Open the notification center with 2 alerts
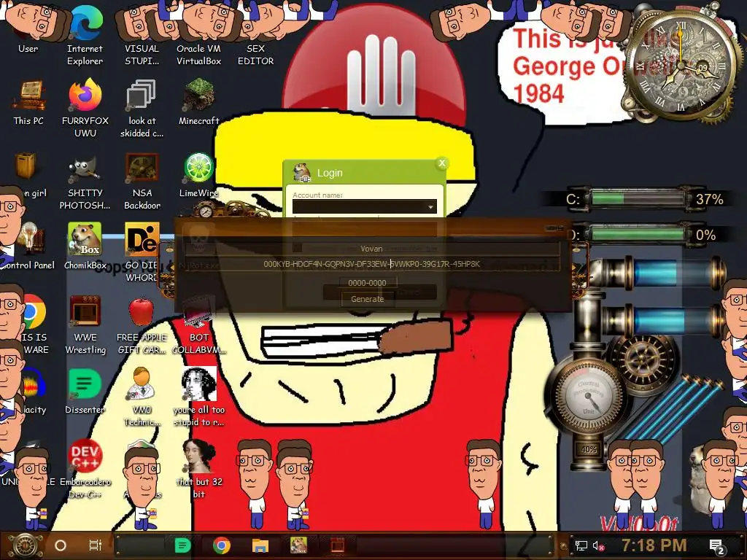747x560 pixels. click(717, 547)
